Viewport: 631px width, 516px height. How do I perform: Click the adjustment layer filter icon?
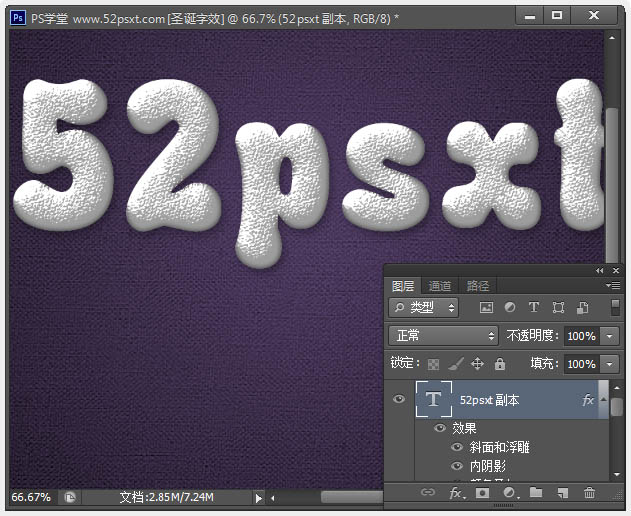point(509,308)
